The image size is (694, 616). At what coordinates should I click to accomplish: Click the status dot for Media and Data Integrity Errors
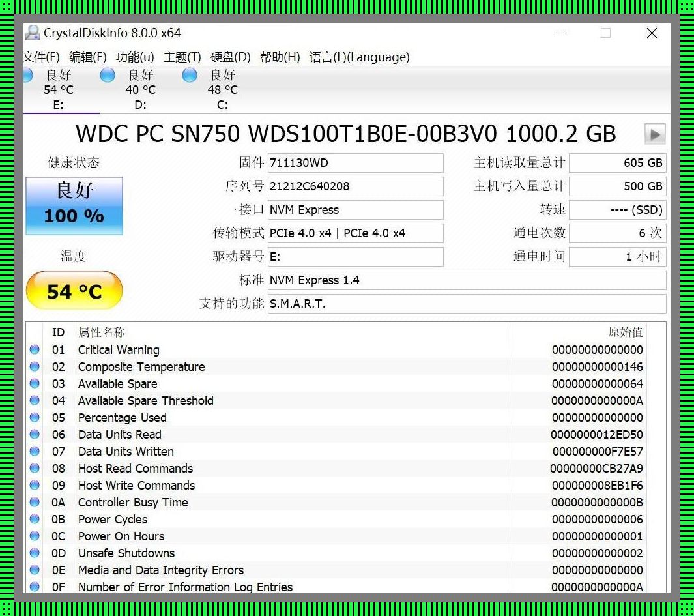point(35,570)
